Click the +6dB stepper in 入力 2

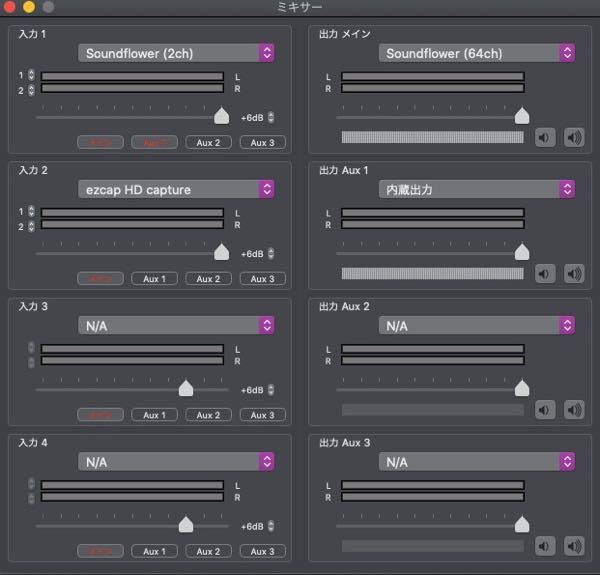tap(271, 254)
